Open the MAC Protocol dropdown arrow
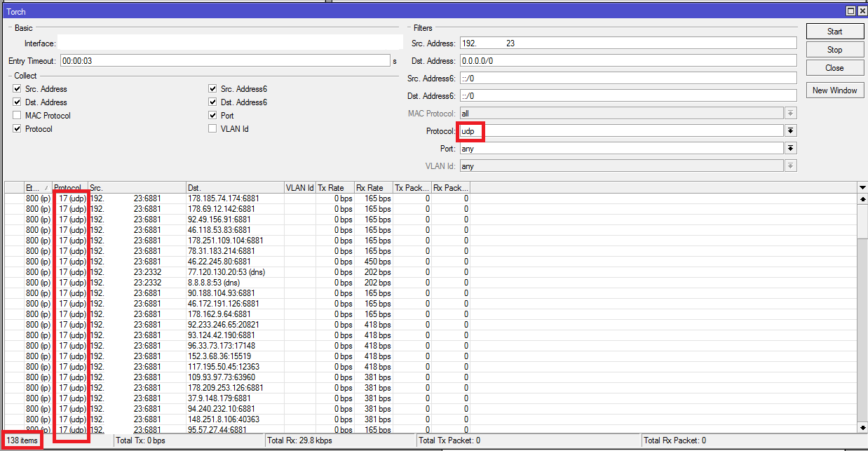Viewport: 868px width, 451px height. 791,114
